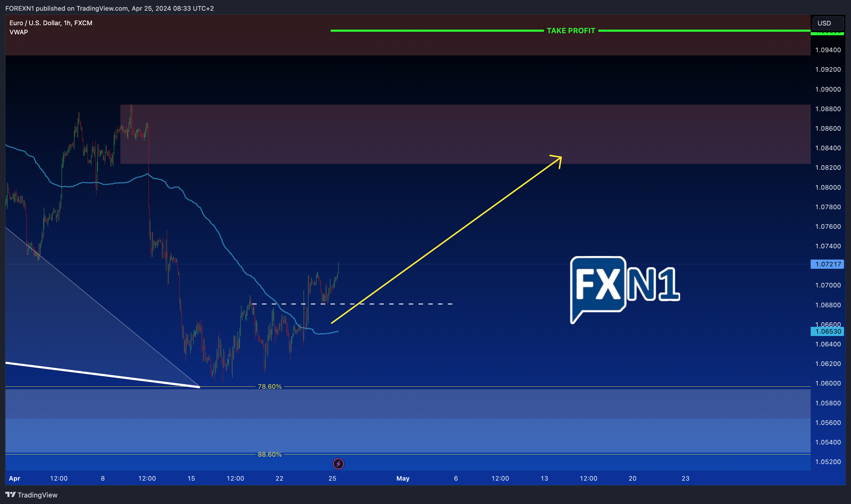Click the 1.06530 VWAP price tag
Image resolution: width=851 pixels, height=504 pixels.
(827, 331)
